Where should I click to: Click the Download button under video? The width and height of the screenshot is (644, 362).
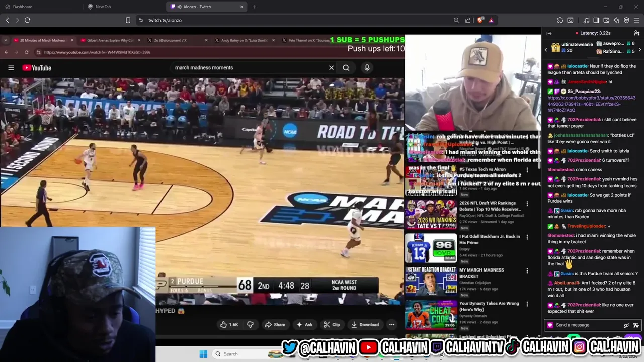click(x=364, y=325)
